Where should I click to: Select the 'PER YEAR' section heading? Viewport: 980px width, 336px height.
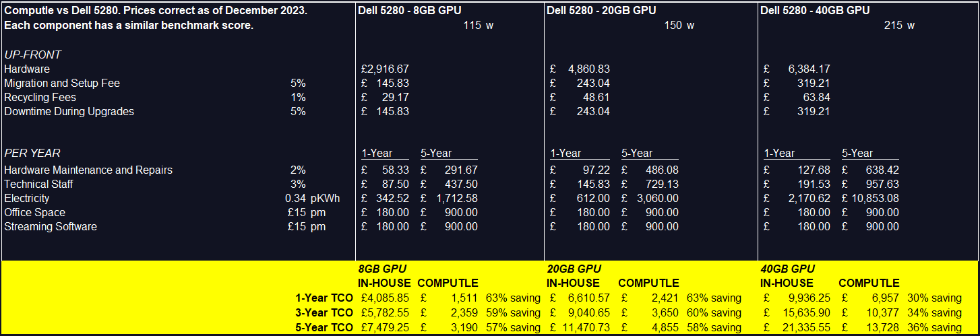[32, 153]
